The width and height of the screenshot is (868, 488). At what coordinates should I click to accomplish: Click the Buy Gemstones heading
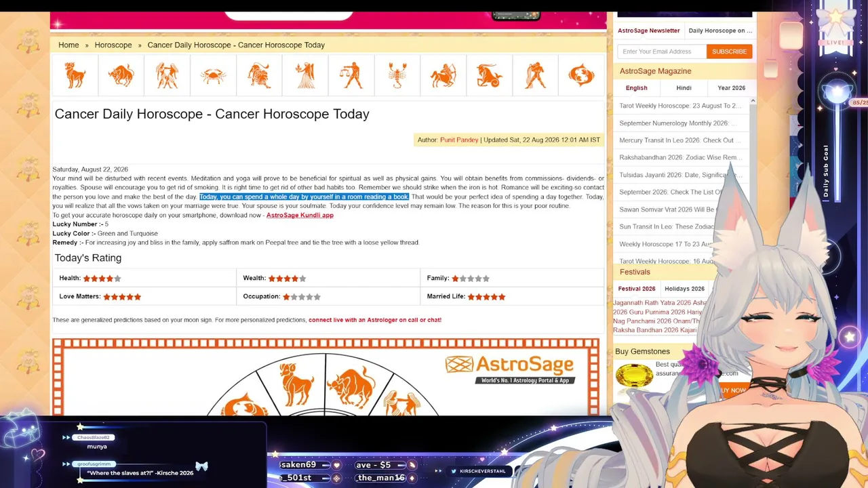point(642,351)
